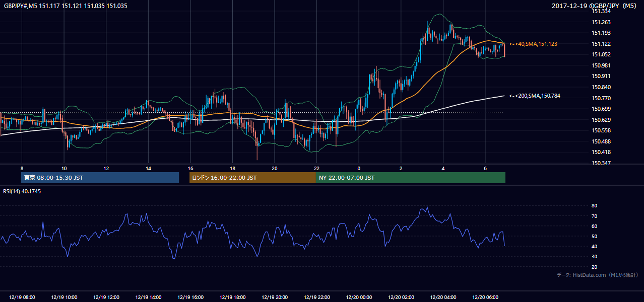Click the RSI(14) 40.1745 indicator label
This screenshot has width=644, height=302.
tap(22, 191)
